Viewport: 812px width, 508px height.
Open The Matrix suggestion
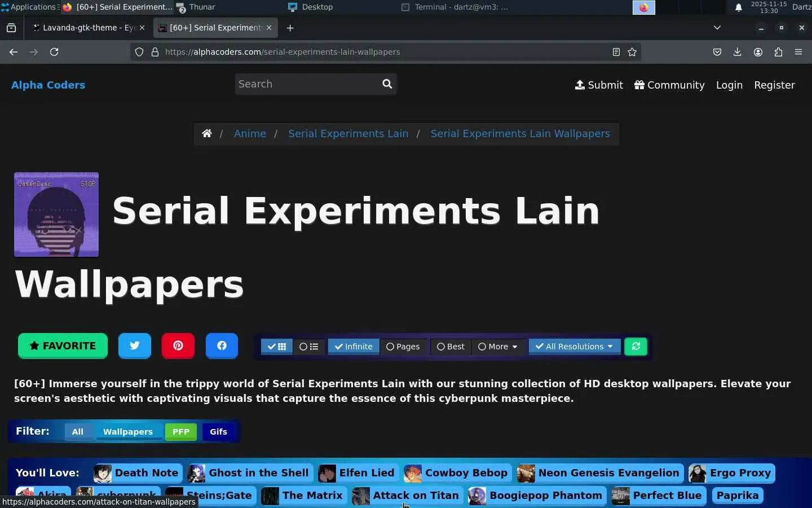coord(303,496)
